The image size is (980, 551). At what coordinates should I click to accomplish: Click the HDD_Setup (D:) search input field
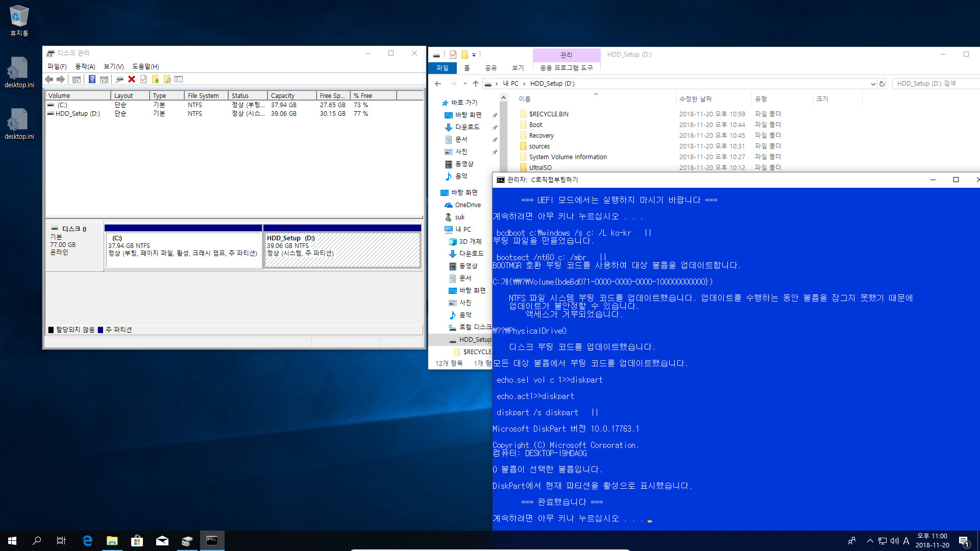click(932, 84)
